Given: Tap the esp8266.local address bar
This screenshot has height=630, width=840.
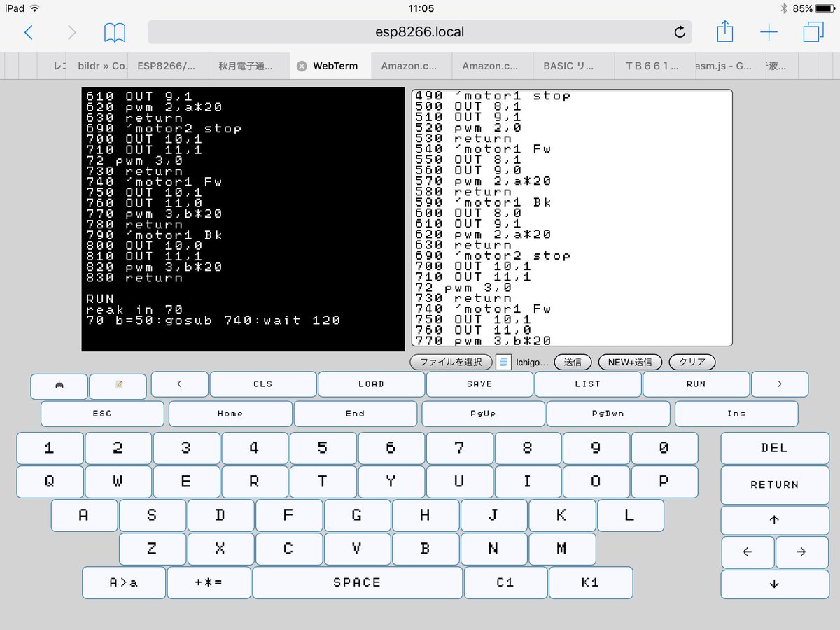Looking at the screenshot, I should point(419,32).
